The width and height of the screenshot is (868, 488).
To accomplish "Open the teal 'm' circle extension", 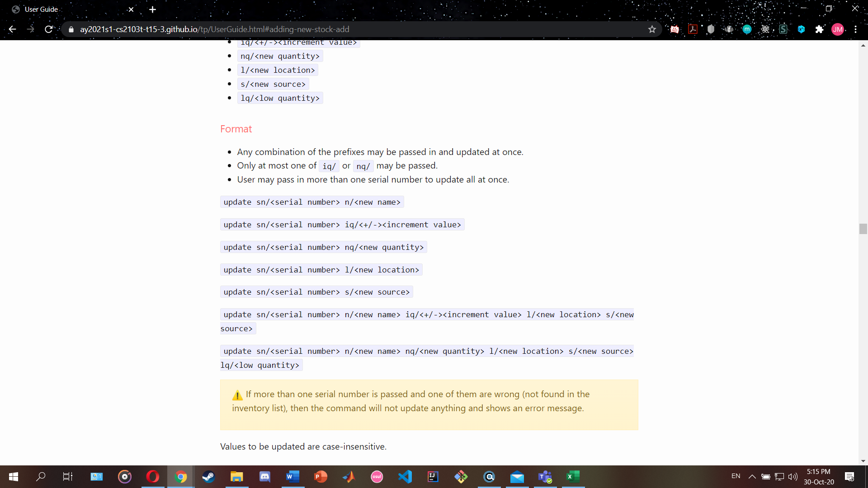I will [747, 29].
